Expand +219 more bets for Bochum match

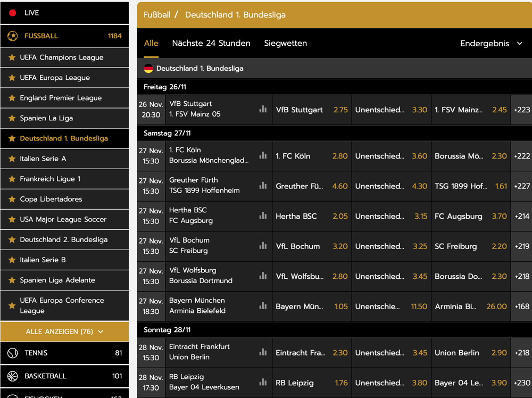click(521, 246)
